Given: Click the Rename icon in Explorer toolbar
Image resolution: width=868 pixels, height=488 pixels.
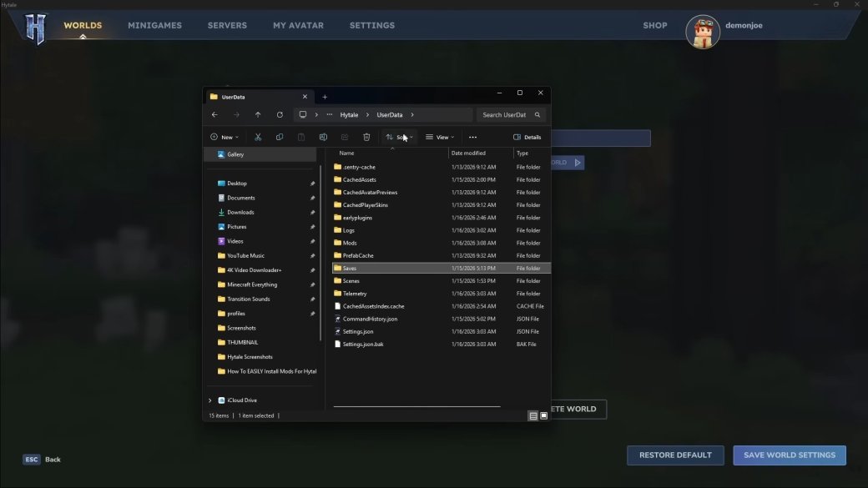Looking at the screenshot, I should coord(323,137).
